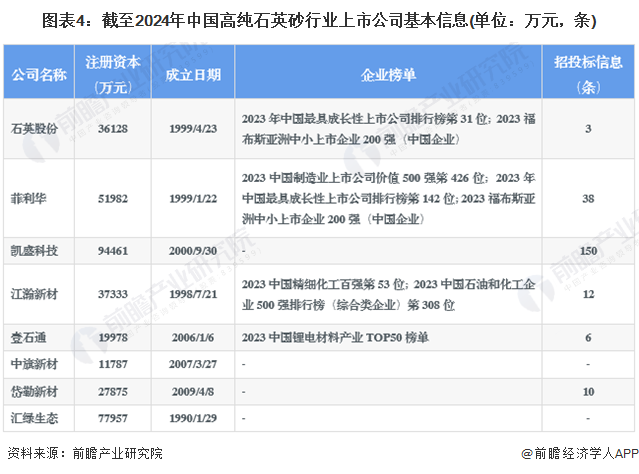Screen dimensions: 639x474
Task: Select the 招投标信息 column header
Action: click(589, 73)
